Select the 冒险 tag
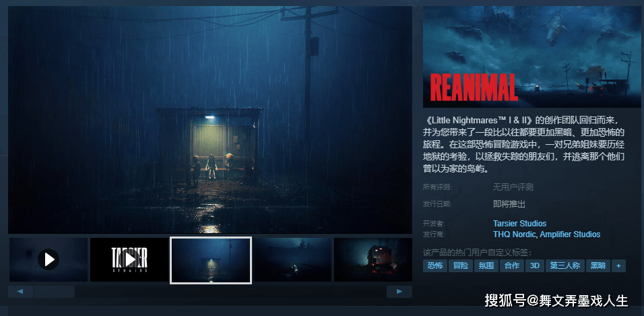This screenshot has height=316, width=644. (460, 265)
